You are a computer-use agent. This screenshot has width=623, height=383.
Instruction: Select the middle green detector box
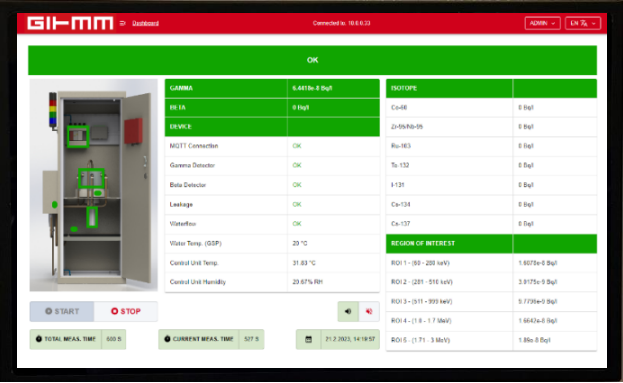(91, 178)
